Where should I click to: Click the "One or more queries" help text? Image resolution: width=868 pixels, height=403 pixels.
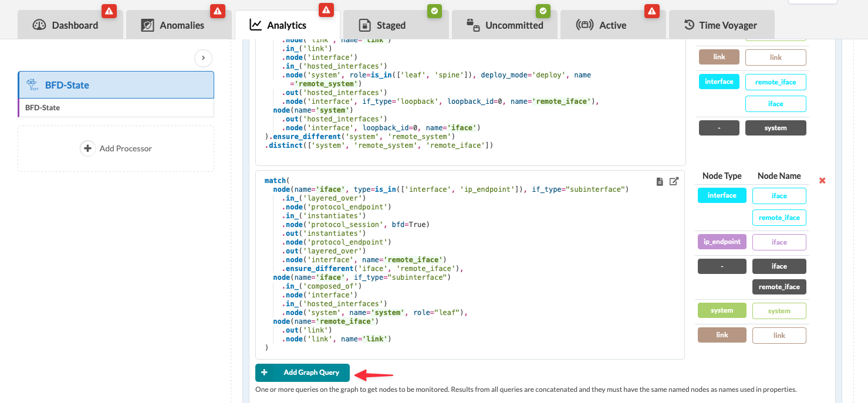pyautogui.click(x=526, y=390)
